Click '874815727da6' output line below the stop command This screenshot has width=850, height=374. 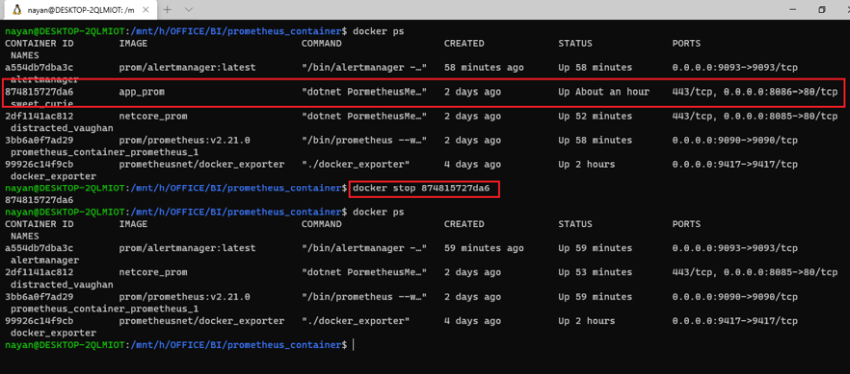tap(39, 200)
